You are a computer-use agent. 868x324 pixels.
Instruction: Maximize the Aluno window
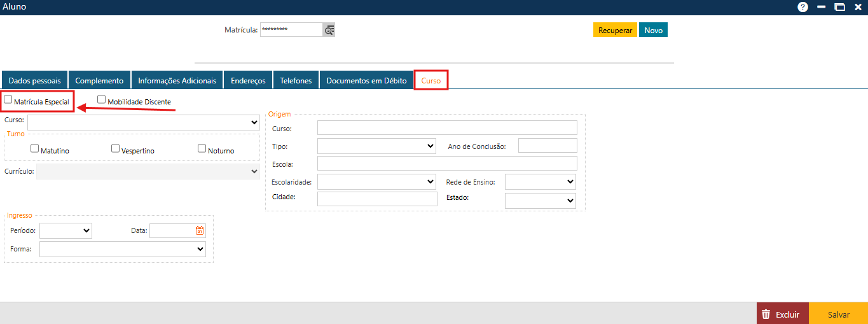point(839,7)
